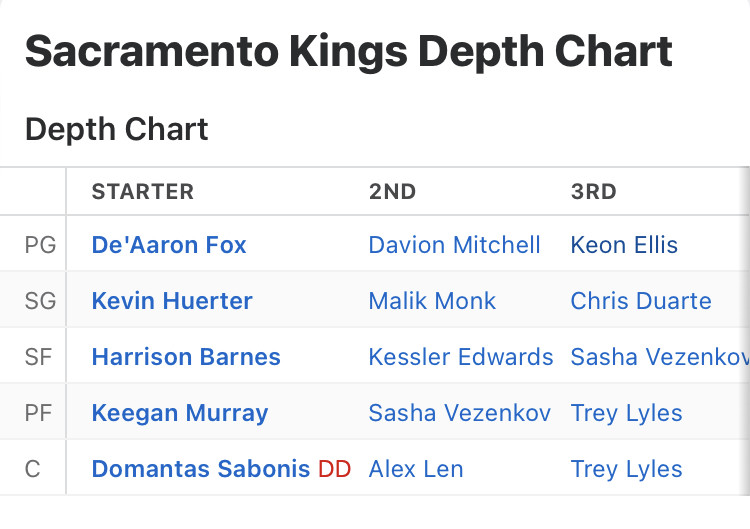Select Keon Ellis in the PG row
Image resolution: width=750 pixels, height=529 pixels.
(x=624, y=245)
